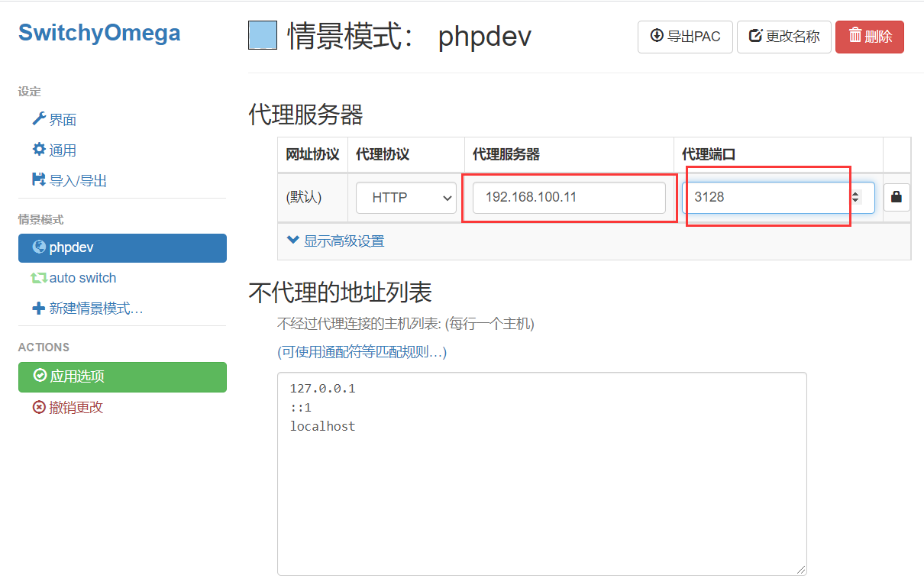Click the 网址协议 column header
This screenshot has width=924, height=588.
pyautogui.click(x=312, y=154)
